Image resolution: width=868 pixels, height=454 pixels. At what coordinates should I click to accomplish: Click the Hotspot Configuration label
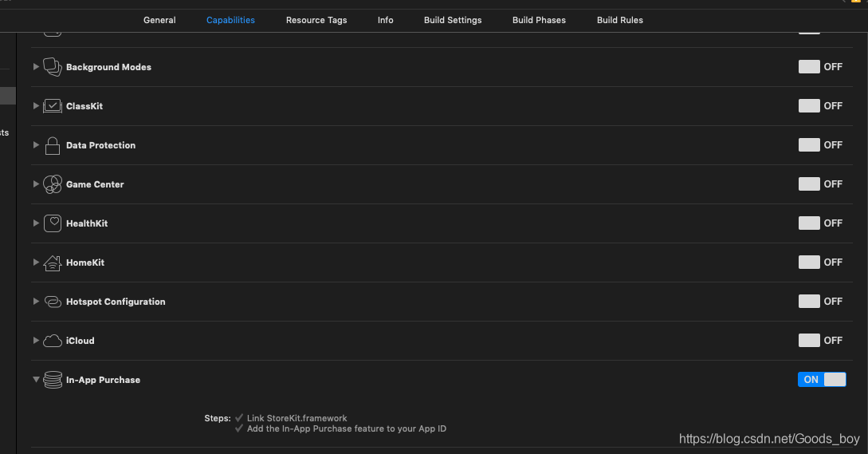pyautogui.click(x=116, y=302)
